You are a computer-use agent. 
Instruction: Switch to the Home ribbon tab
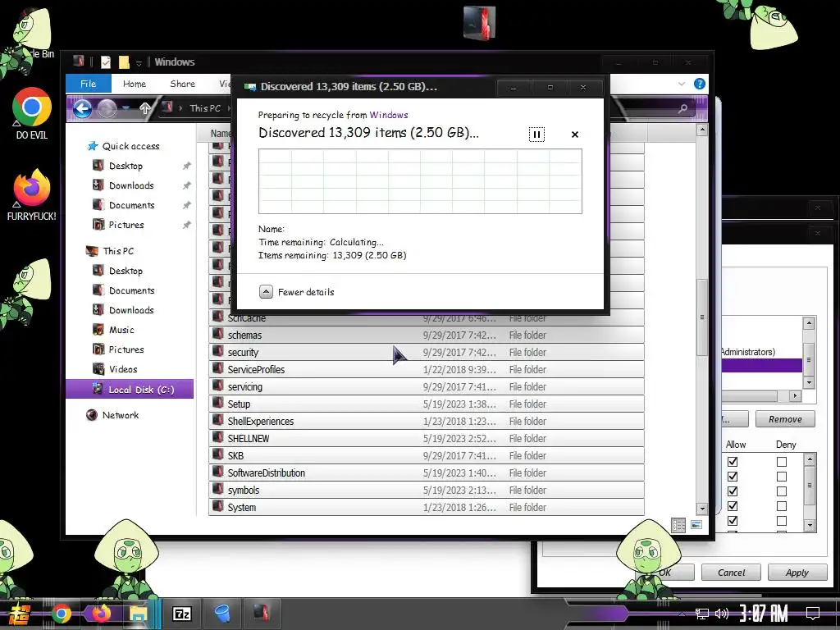(134, 84)
